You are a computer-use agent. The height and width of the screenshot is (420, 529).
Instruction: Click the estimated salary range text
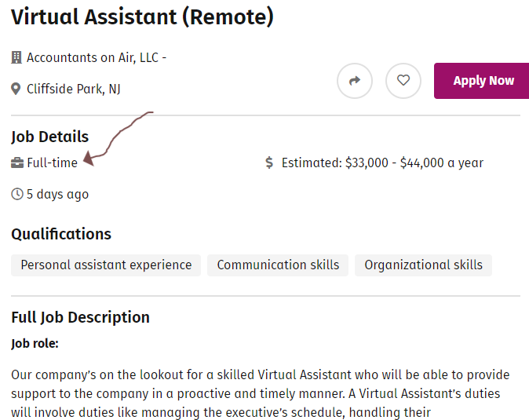382,163
